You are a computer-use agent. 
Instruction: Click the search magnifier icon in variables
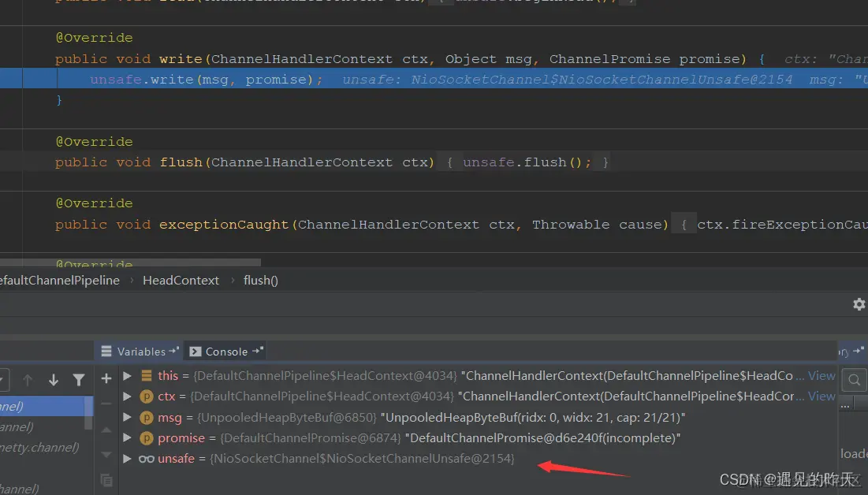pos(854,380)
